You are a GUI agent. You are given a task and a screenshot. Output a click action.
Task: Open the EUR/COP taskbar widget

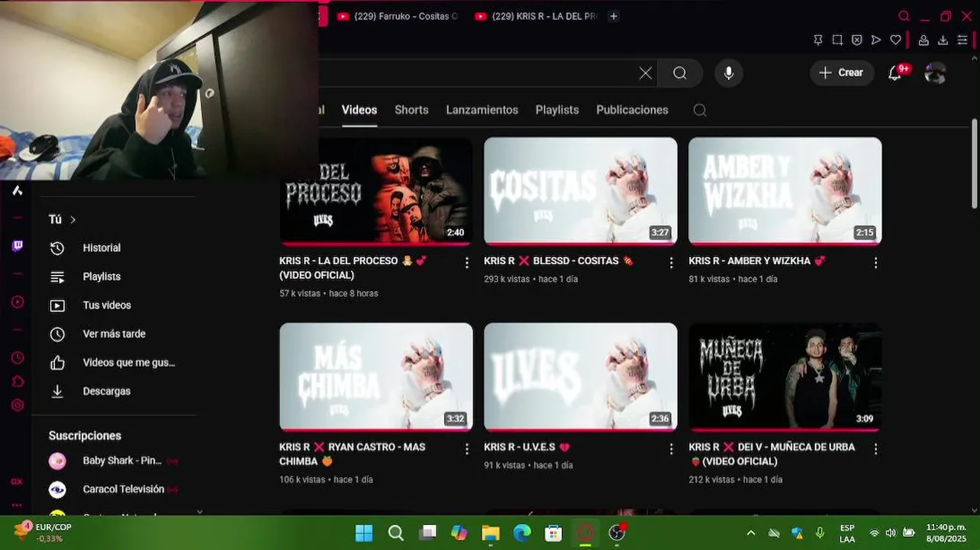[x=44, y=532]
